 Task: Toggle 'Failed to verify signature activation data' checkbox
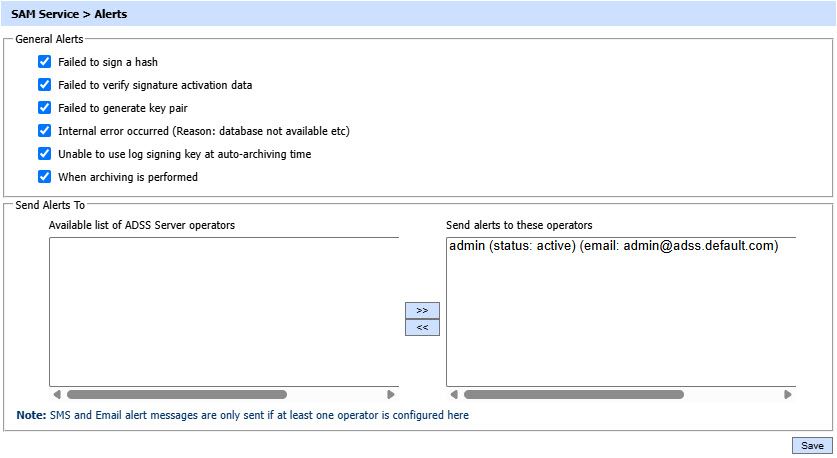[x=44, y=85]
